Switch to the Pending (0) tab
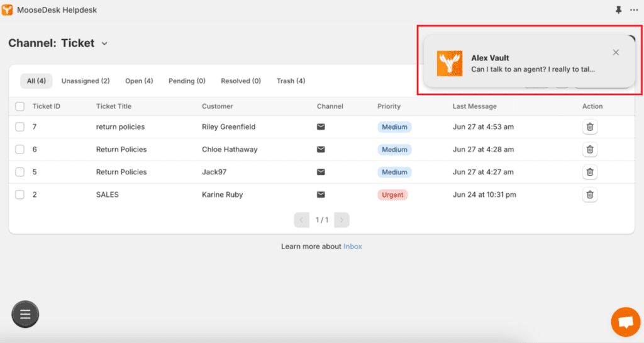The height and width of the screenshot is (343, 644). [187, 81]
